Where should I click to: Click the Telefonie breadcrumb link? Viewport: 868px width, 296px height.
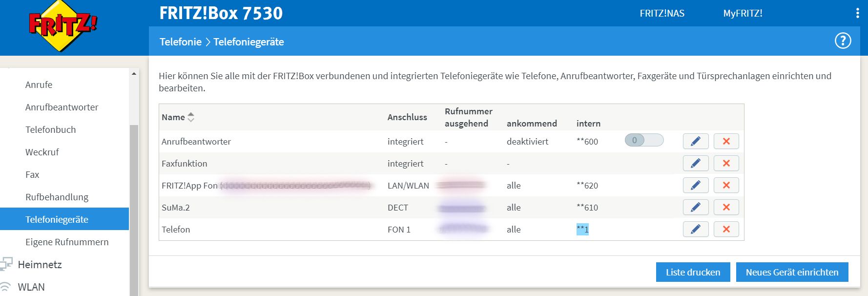click(x=181, y=42)
